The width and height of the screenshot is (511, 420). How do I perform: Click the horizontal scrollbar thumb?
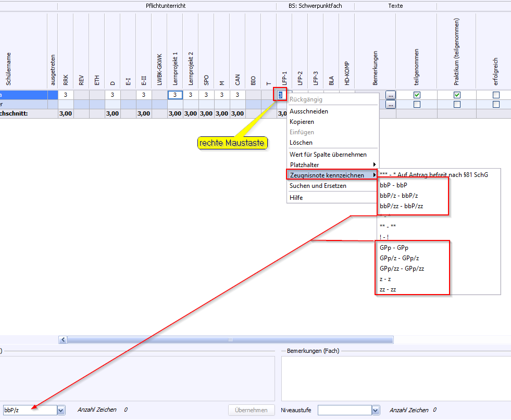tap(229, 340)
